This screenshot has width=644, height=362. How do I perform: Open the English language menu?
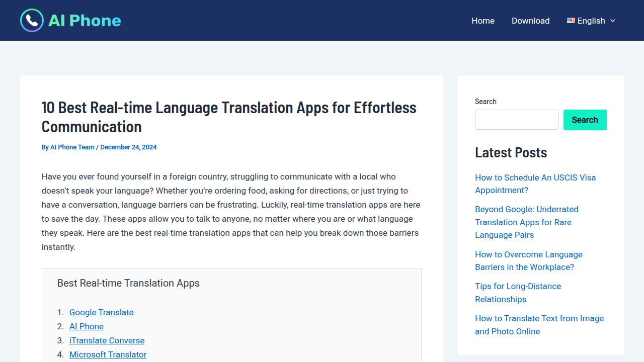point(591,21)
